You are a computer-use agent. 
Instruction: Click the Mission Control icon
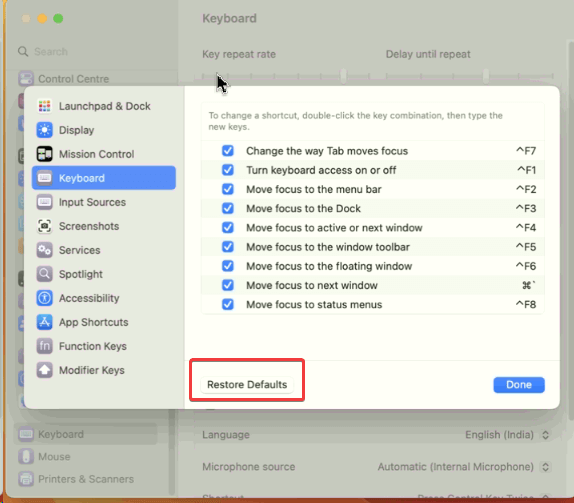(x=45, y=154)
